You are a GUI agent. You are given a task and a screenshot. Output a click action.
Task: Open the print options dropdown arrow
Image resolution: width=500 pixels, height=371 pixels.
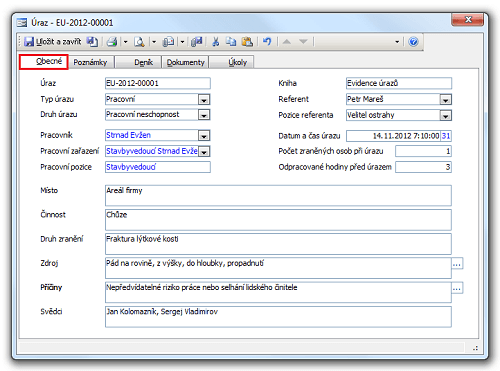pyautogui.click(x=125, y=42)
